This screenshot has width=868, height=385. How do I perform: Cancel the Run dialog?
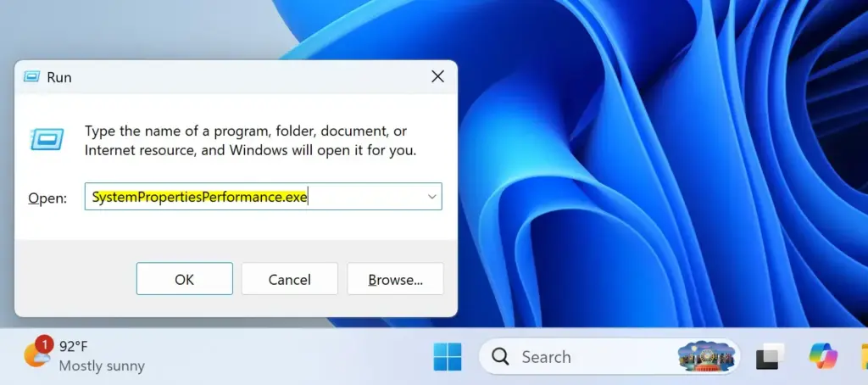pos(290,279)
